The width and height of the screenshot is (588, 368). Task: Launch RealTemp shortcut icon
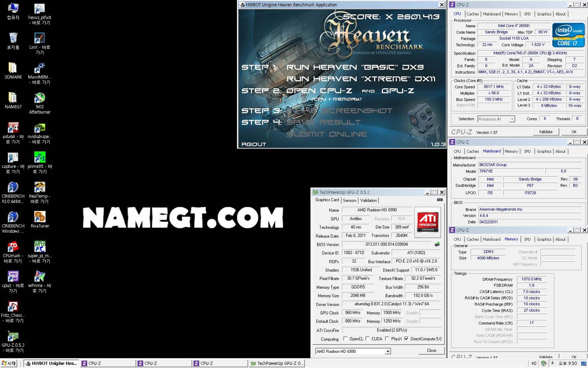tap(39, 193)
